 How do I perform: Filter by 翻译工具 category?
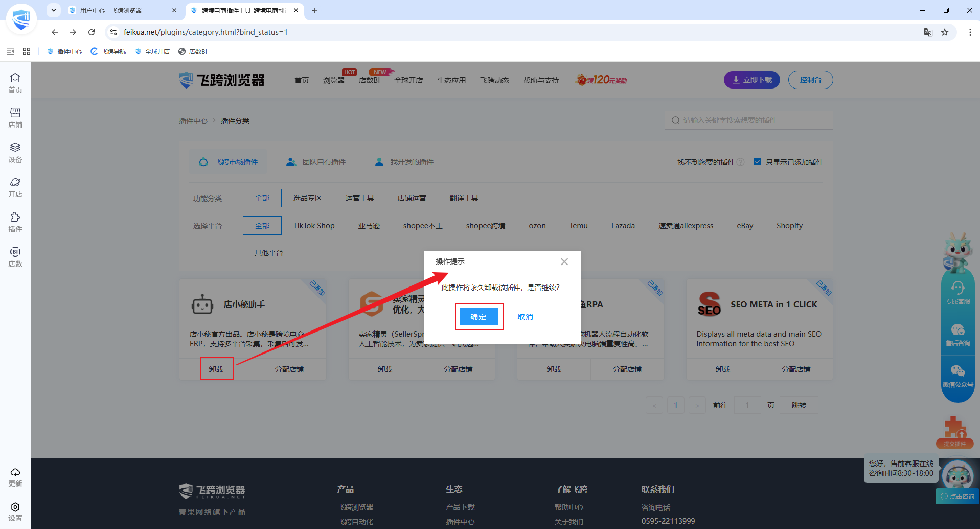tap(464, 198)
